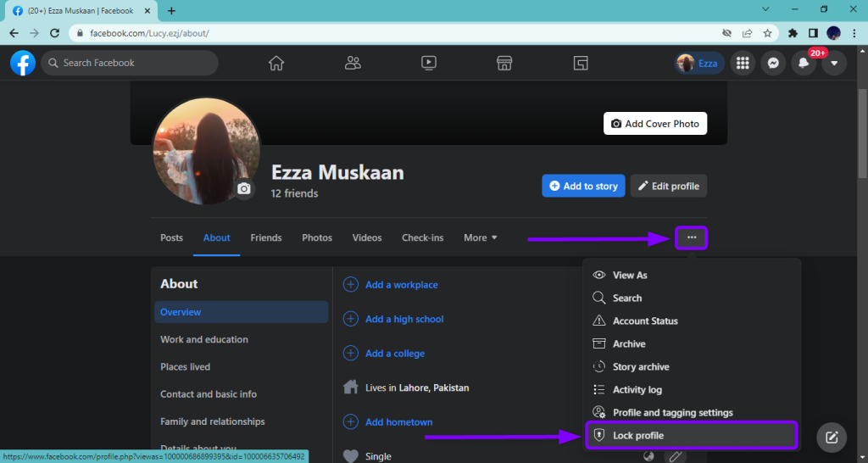This screenshot has width=868, height=463.
Task: Click the Add to story button
Action: coord(583,186)
